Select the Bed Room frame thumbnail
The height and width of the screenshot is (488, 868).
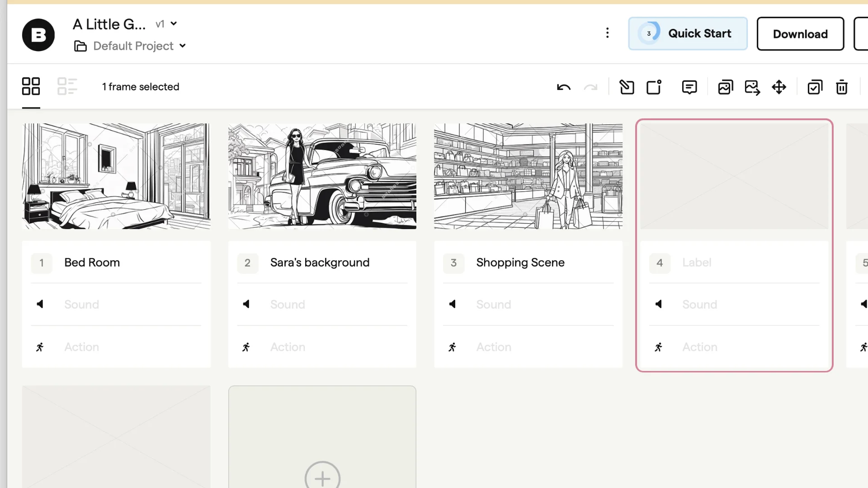(x=116, y=176)
